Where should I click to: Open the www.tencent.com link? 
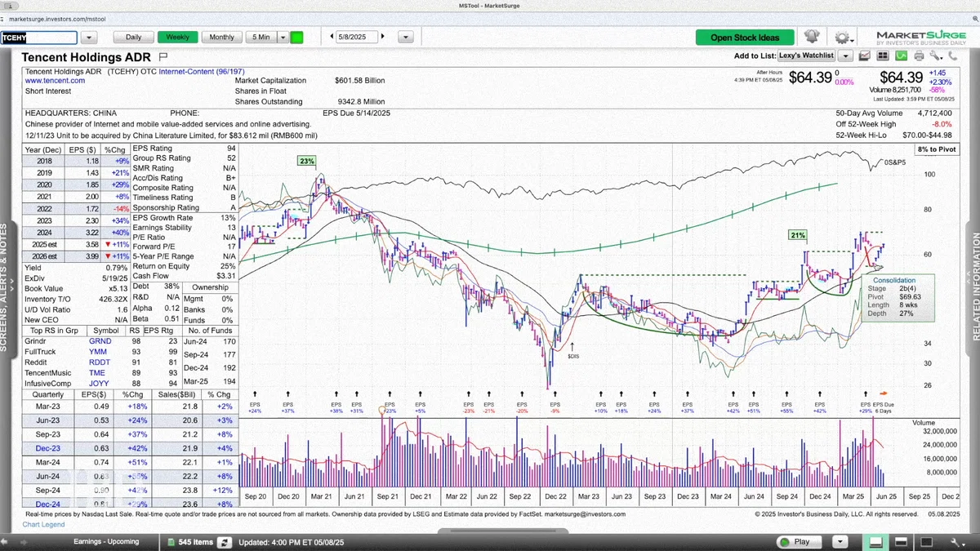[x=55, y=81]
